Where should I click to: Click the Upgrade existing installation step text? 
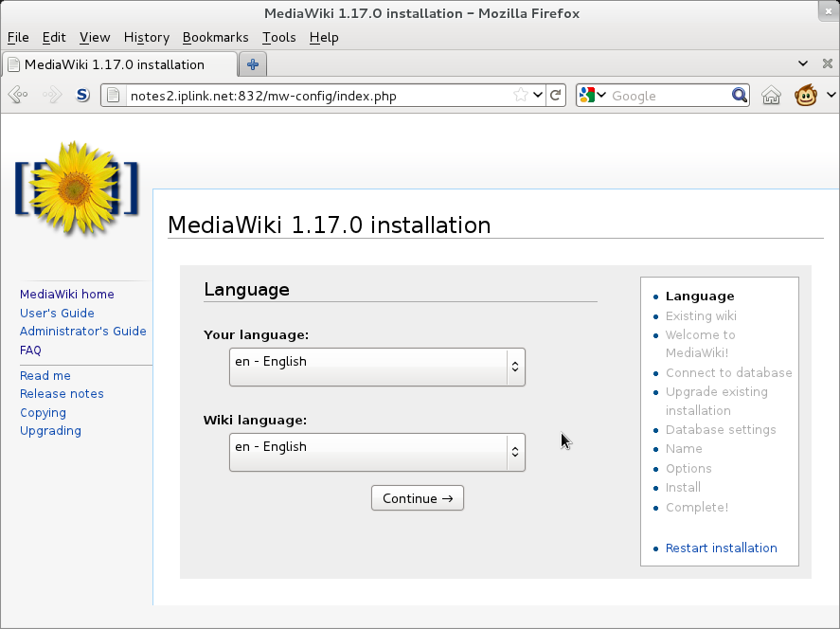coord(716,402)
